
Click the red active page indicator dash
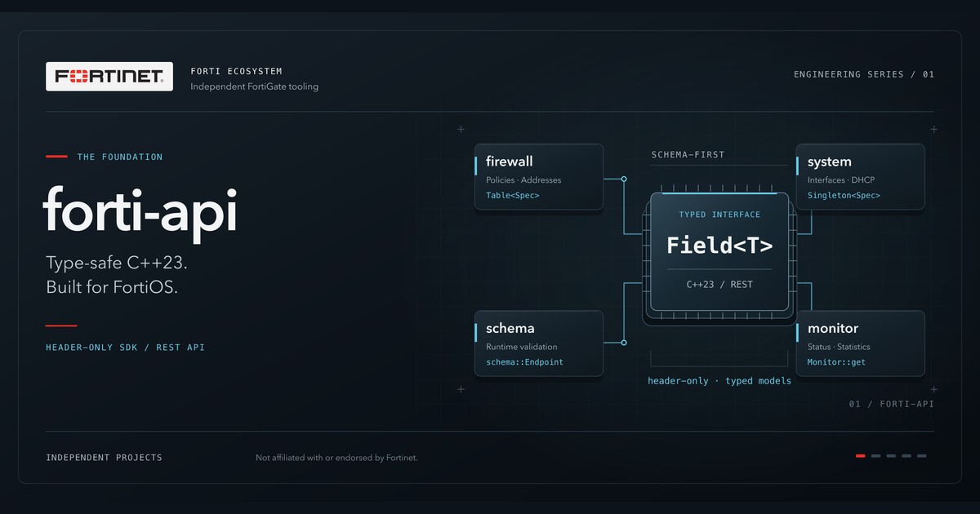coord(861,456)
